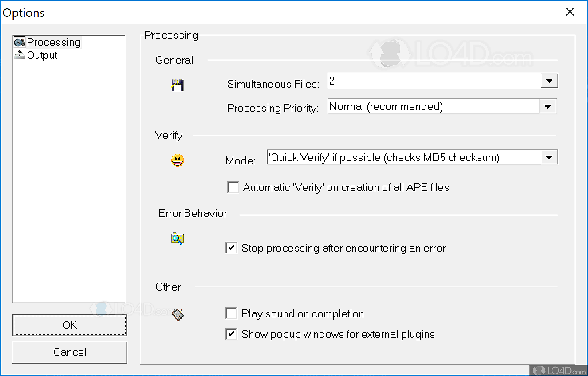Viewport: 588px width, 376px height.
Task: Enable Play sound on completion
Action: 231,313
